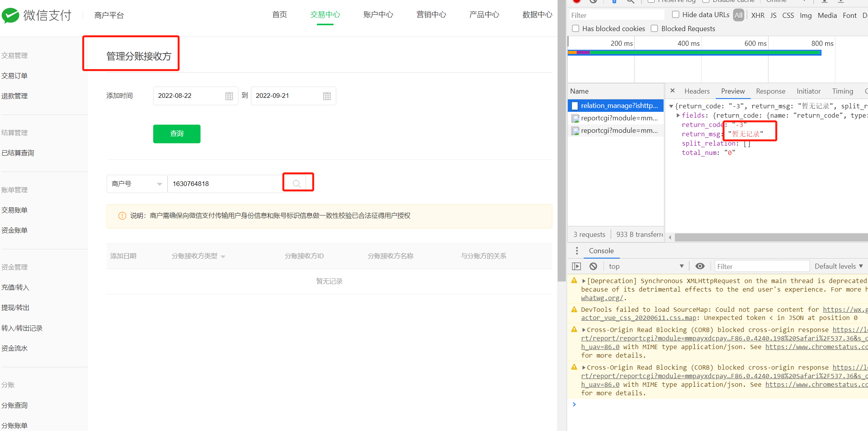
Task: Click the console clear (block) icon
Action: click(x=593, y=266)
